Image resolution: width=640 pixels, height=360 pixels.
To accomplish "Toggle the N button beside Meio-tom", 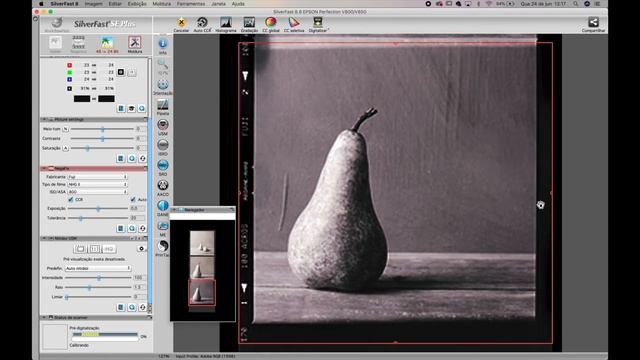I will [65, 129].
